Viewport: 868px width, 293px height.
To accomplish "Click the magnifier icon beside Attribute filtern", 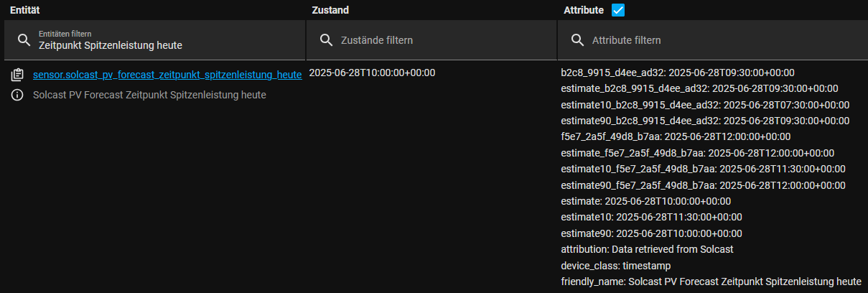I will click(x=577, y=40).
